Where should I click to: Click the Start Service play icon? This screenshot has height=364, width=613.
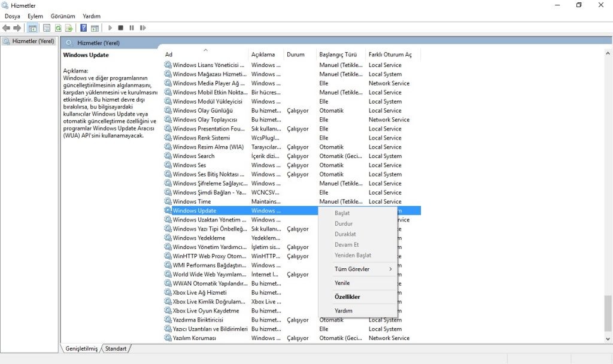[110, 28]
